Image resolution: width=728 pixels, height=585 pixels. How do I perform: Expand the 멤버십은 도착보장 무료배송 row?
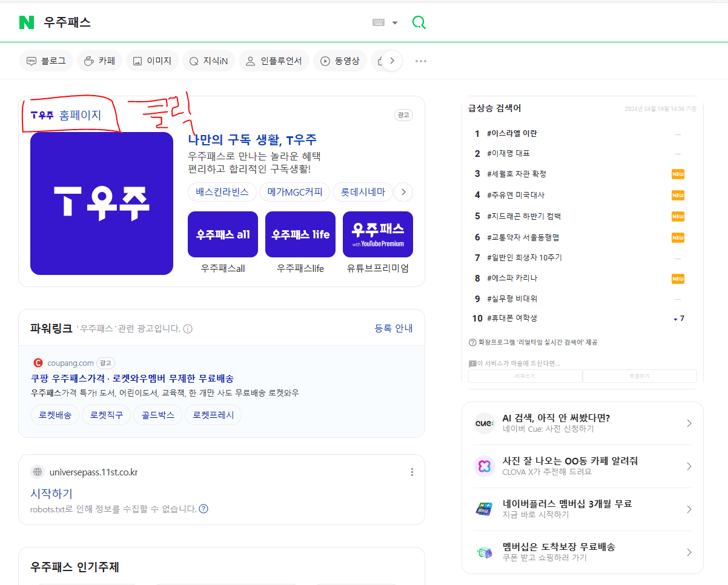(x=583, y=552)
